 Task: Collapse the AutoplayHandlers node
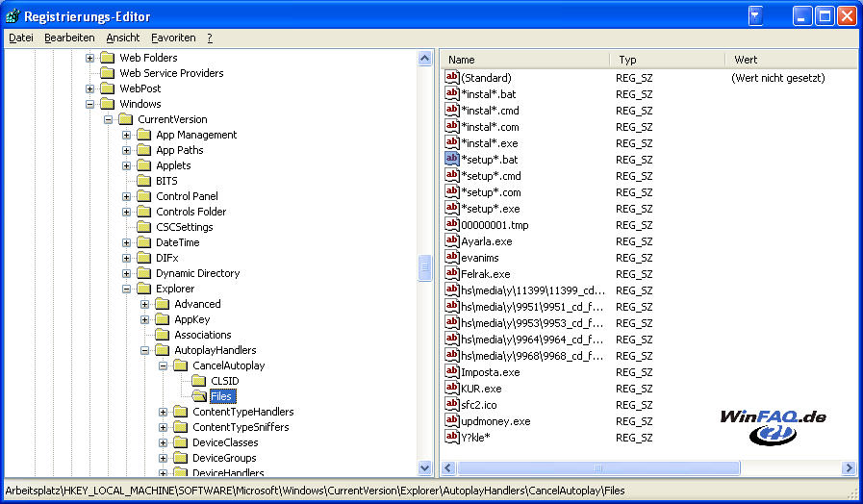coord(145,350)
